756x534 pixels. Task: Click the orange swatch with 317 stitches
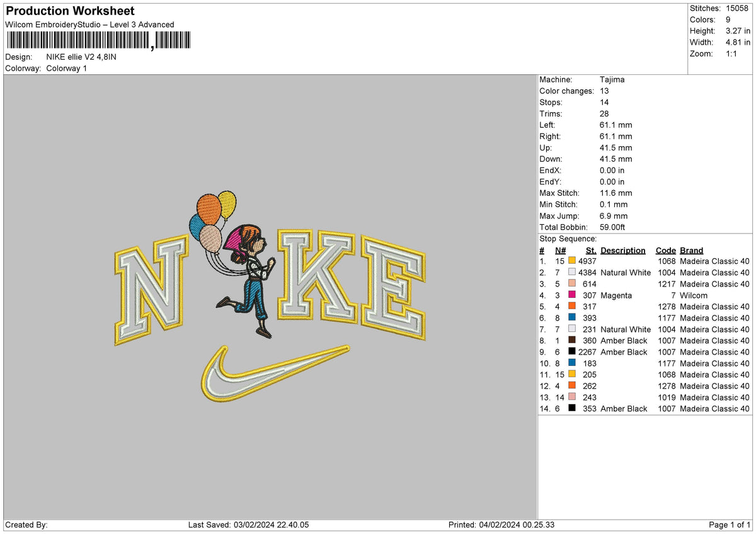[x=571, y=307]
